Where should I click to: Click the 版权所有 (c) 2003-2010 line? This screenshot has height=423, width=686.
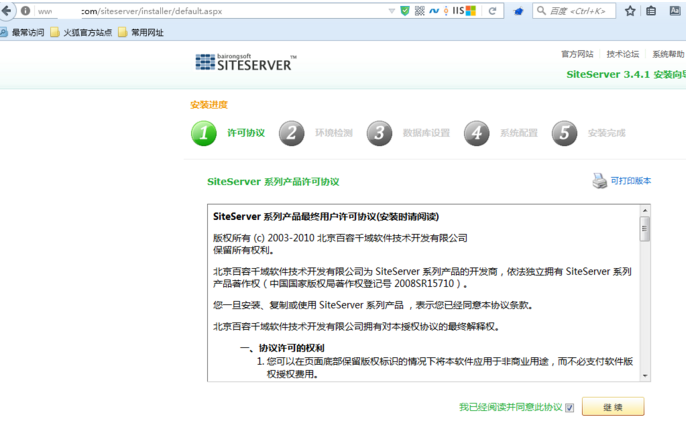(340, 238)
